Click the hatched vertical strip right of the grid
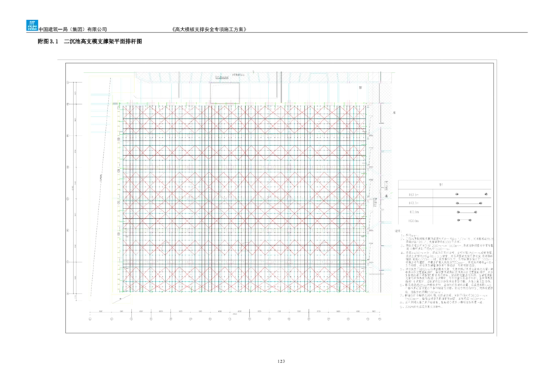The height and width of the screenshot is (392, 554). [x=377, y=201]
